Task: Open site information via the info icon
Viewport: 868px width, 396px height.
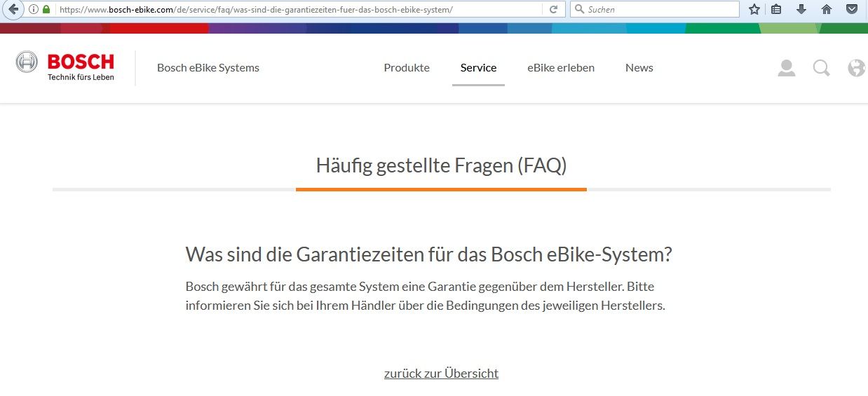Action: tap(33, 10)
